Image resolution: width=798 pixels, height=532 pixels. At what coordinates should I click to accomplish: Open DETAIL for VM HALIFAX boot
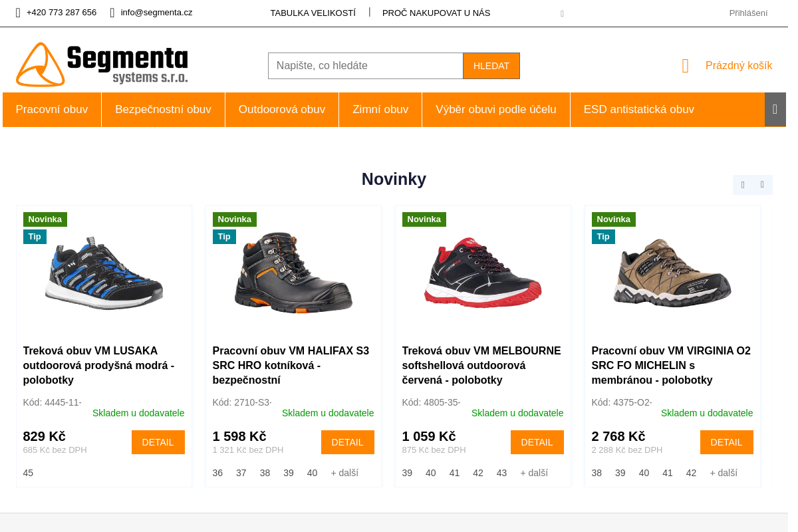coord(347,442)
